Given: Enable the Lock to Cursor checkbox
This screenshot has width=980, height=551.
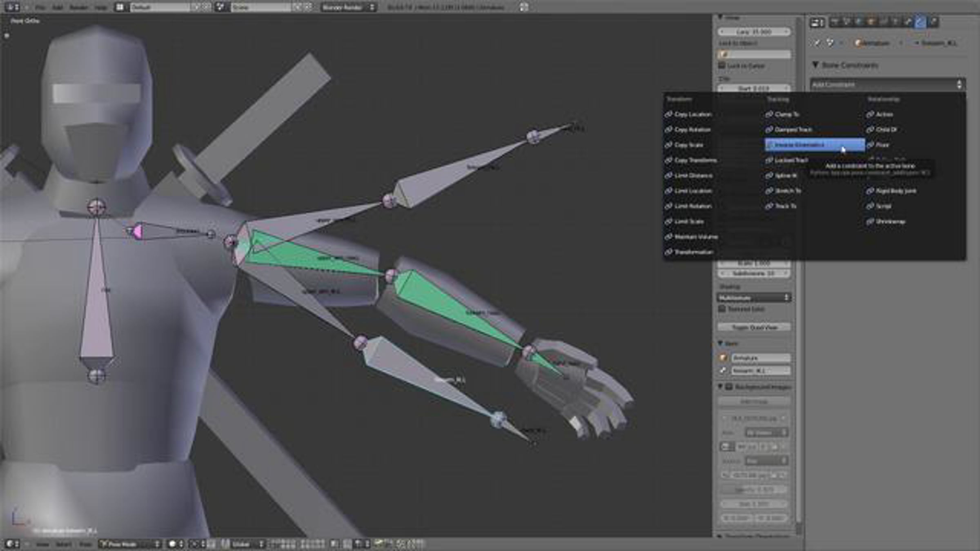Looking at the screenshot, I should (722, 66).
